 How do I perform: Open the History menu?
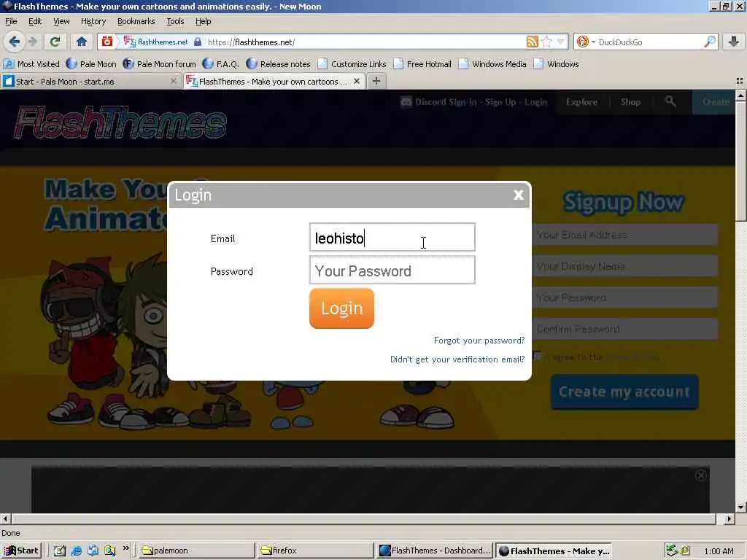[x=93, y=21]
